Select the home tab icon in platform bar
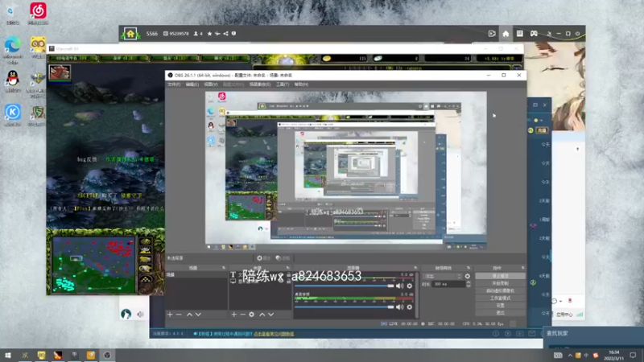Viewport: 644px width, 362px height. coord(506,34)
